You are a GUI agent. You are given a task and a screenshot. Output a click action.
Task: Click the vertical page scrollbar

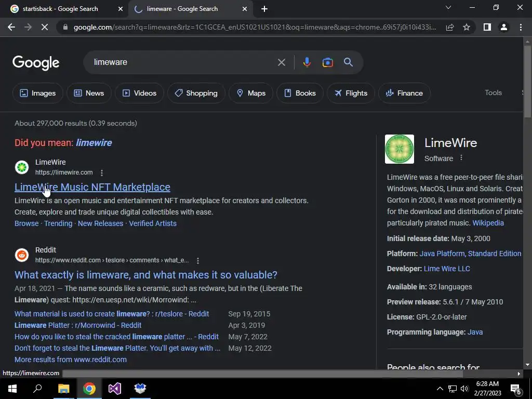[527, 82]
